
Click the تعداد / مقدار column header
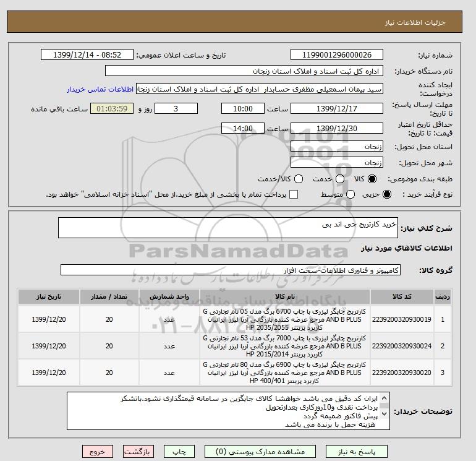109,296
